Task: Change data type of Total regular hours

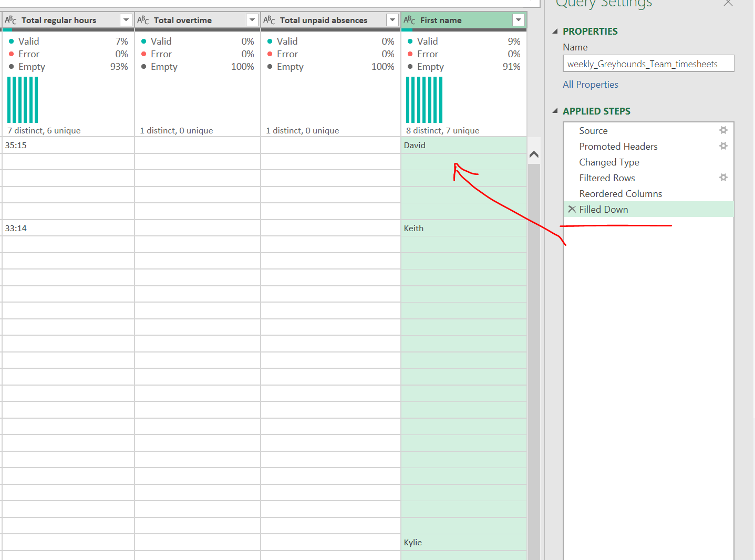Action: pyautogui.click(x=11, y=20)
